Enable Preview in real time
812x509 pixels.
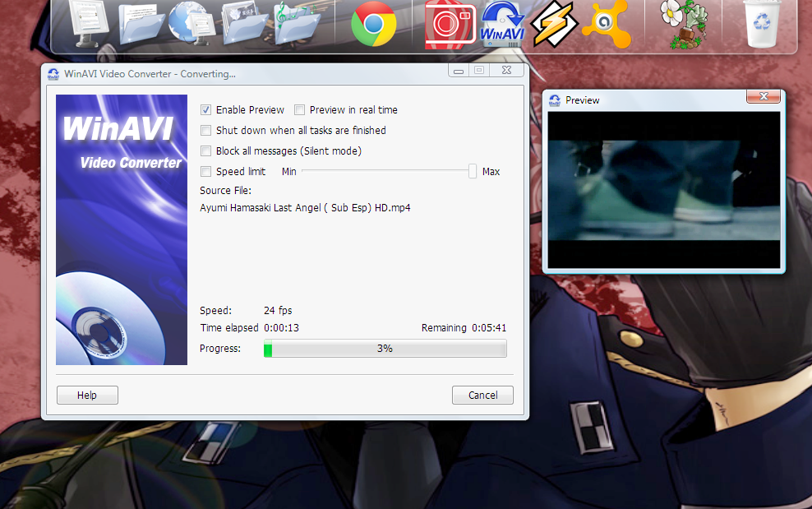click(300, 109)
